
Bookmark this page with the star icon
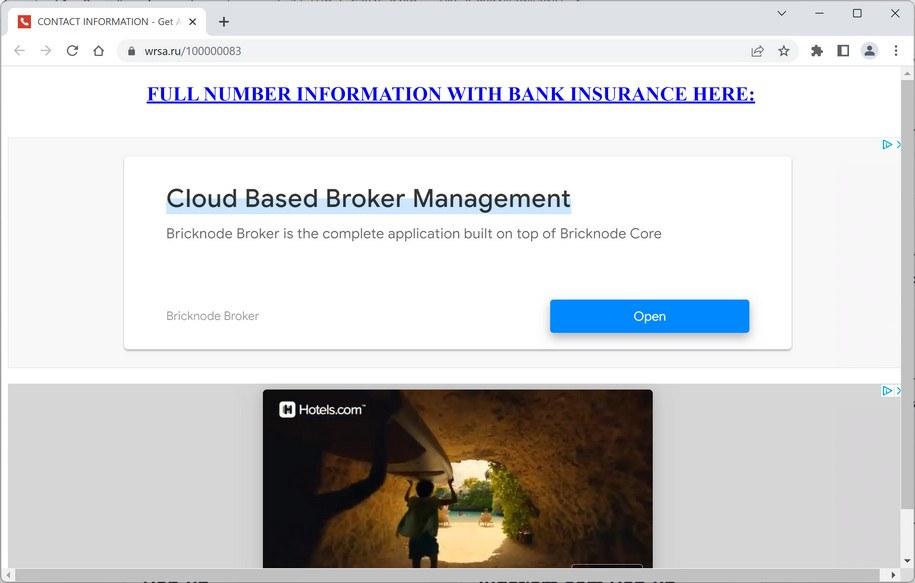[x=784, y=51]
